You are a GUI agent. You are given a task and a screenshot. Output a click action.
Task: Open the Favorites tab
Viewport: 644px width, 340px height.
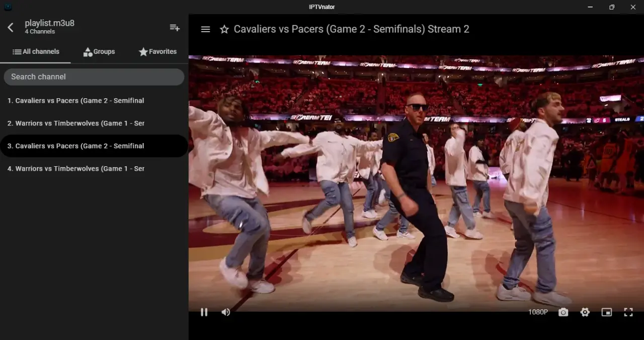click(157, 51)
